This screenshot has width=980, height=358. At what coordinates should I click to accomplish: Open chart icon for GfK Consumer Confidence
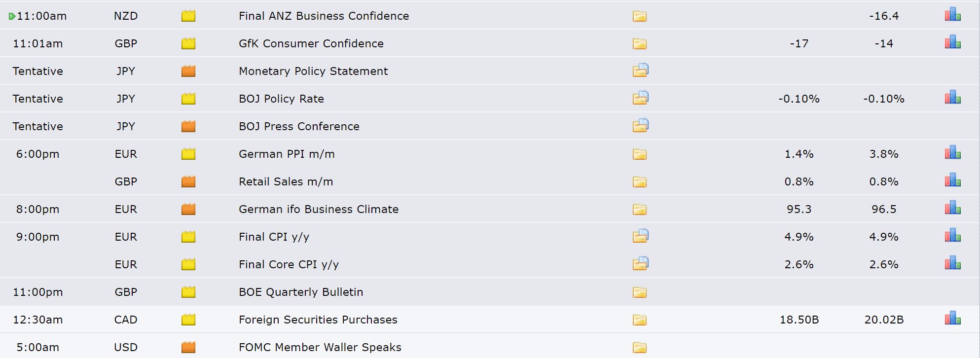point(952,42)
